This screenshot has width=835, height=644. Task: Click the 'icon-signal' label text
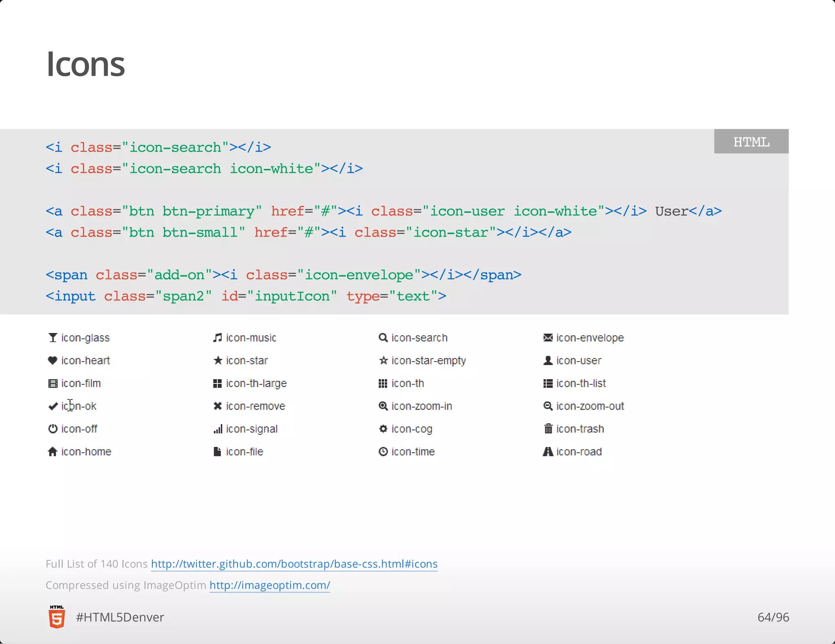(252, 429)
